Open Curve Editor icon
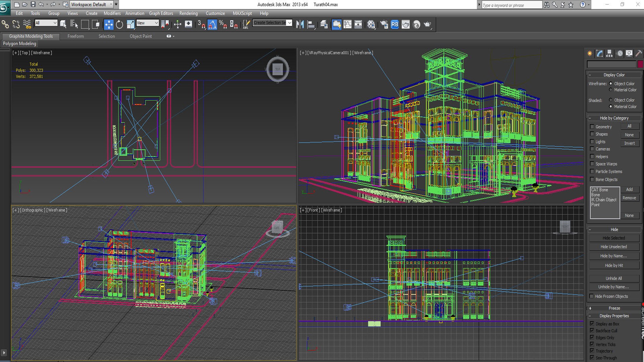 coord(347,24)
